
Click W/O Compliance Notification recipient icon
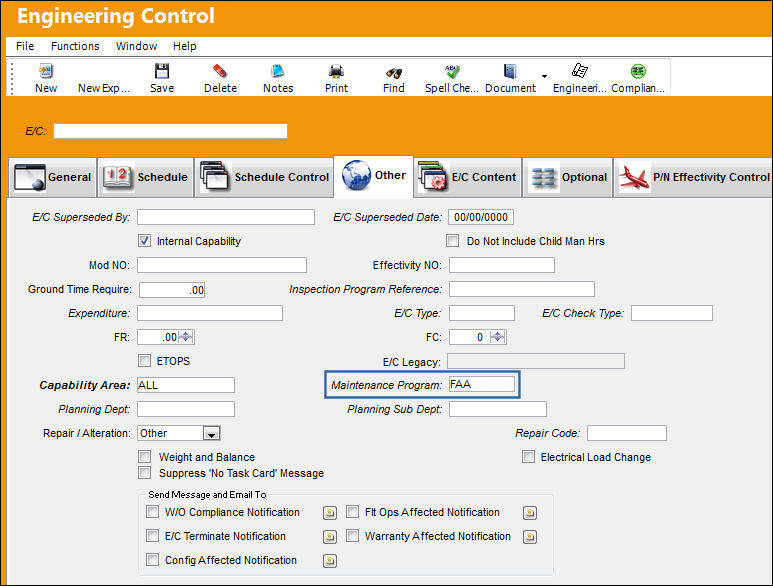click(x=330, y=513)
